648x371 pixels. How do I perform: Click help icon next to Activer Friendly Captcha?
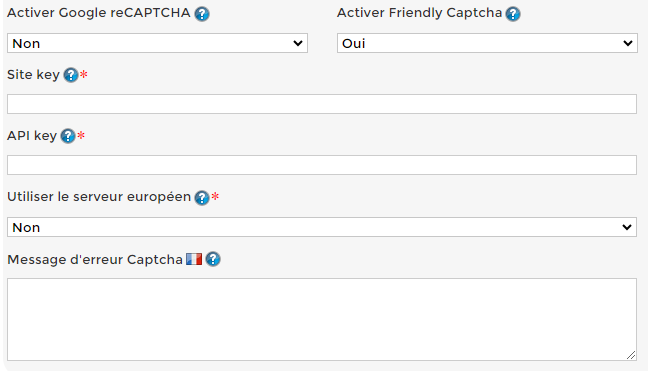click(x=513, y=14)
